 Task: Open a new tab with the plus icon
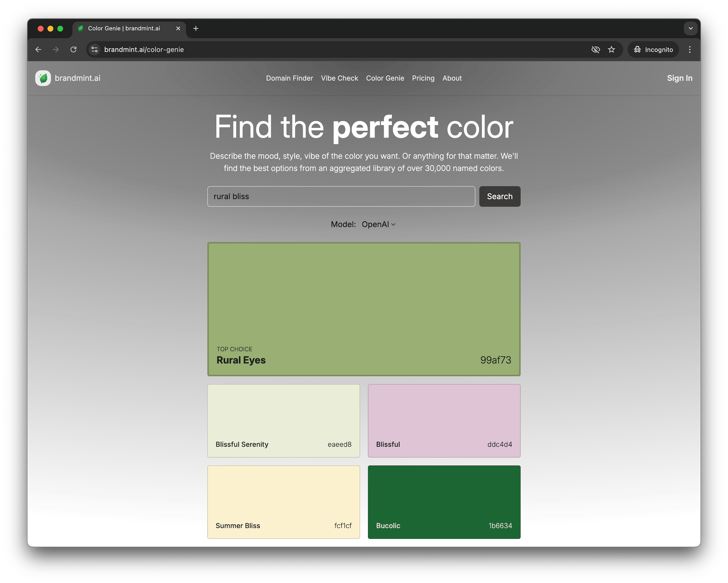(196, 28)
